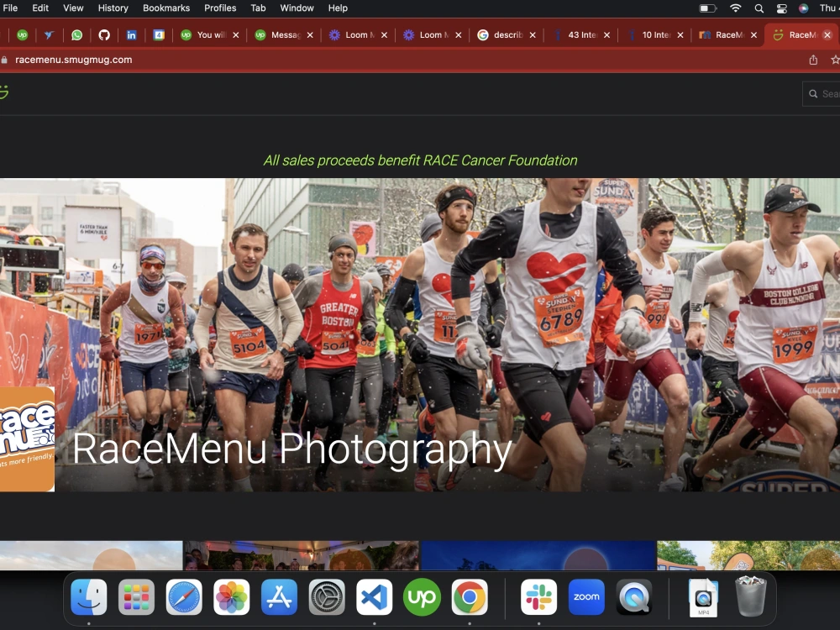Open the View menu

click(x=73, y=8)
